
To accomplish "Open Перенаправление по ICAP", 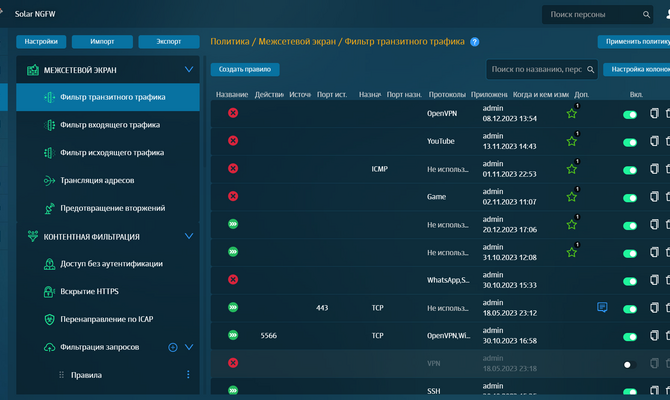I will point(108,320).
